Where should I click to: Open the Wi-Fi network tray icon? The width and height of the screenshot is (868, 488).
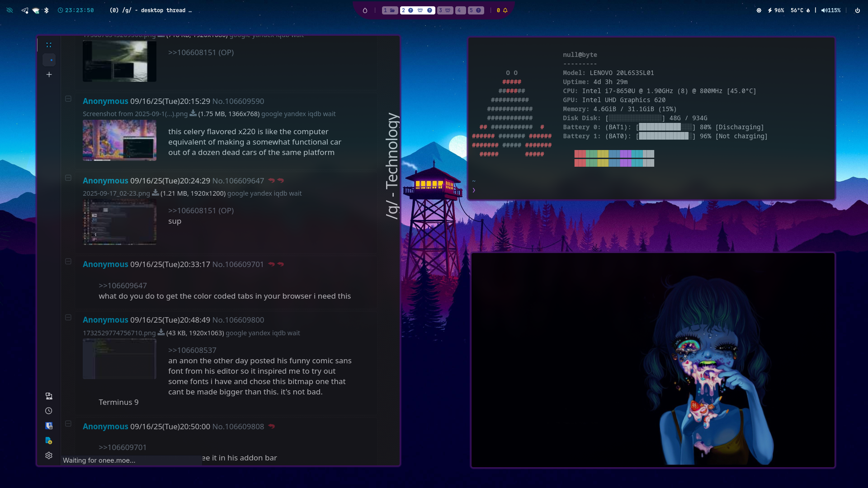point(36,10)
